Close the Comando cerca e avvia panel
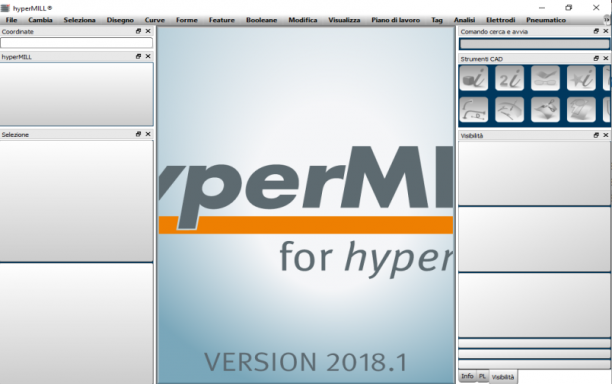This screenshot has height=384, width=612. click(x=606, y=31)
